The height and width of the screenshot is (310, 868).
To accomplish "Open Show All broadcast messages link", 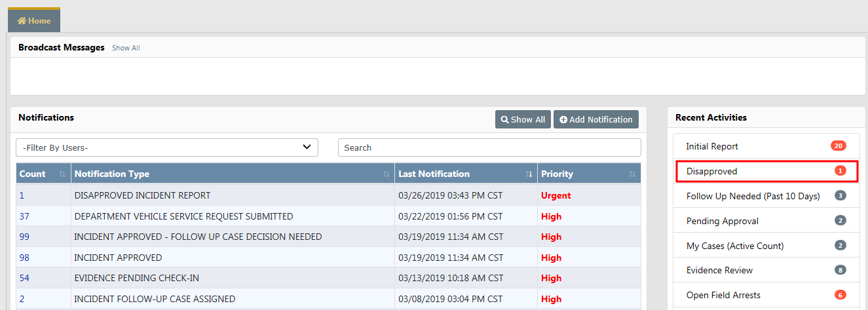I will point(126,48).
